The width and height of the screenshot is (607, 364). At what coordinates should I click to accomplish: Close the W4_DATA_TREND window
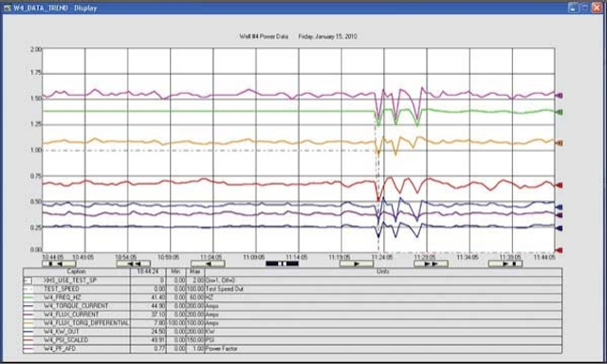[597, 8]
